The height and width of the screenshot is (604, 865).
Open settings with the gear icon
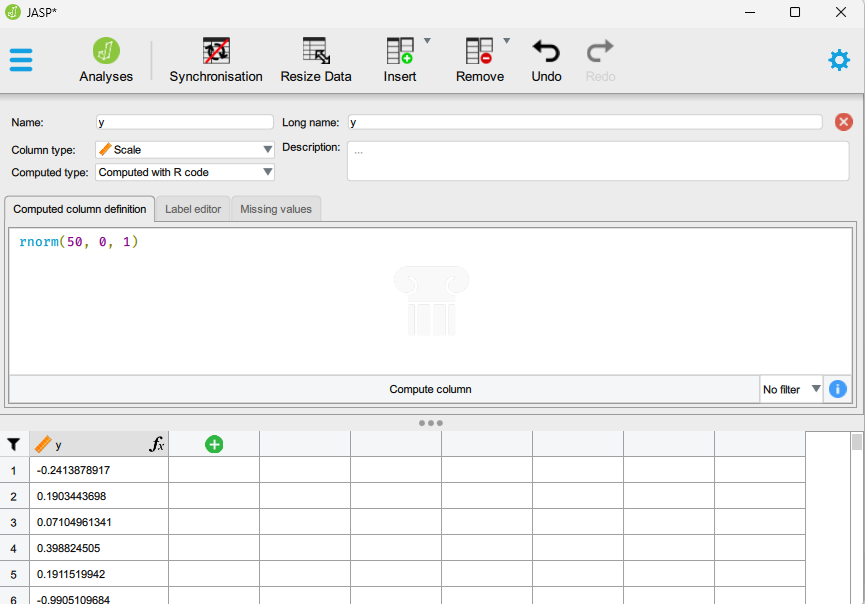(x=839, y=60)
